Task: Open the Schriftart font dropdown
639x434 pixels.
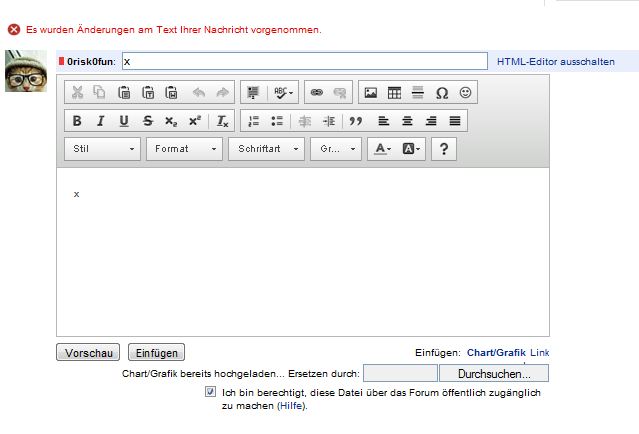Action: click(266, 149)
